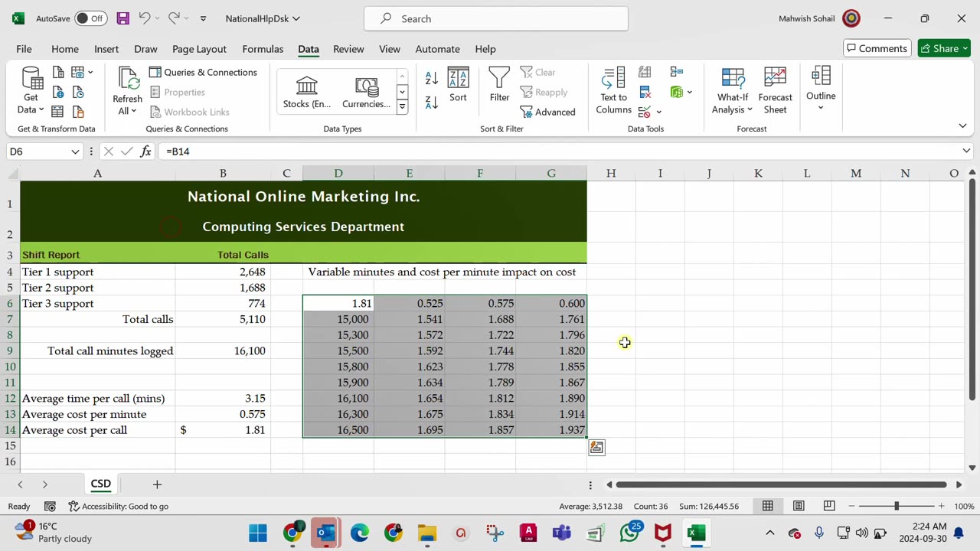Screen dimensions: 980x551
Task: Click Data Validation icon
Action: (645, 112)
